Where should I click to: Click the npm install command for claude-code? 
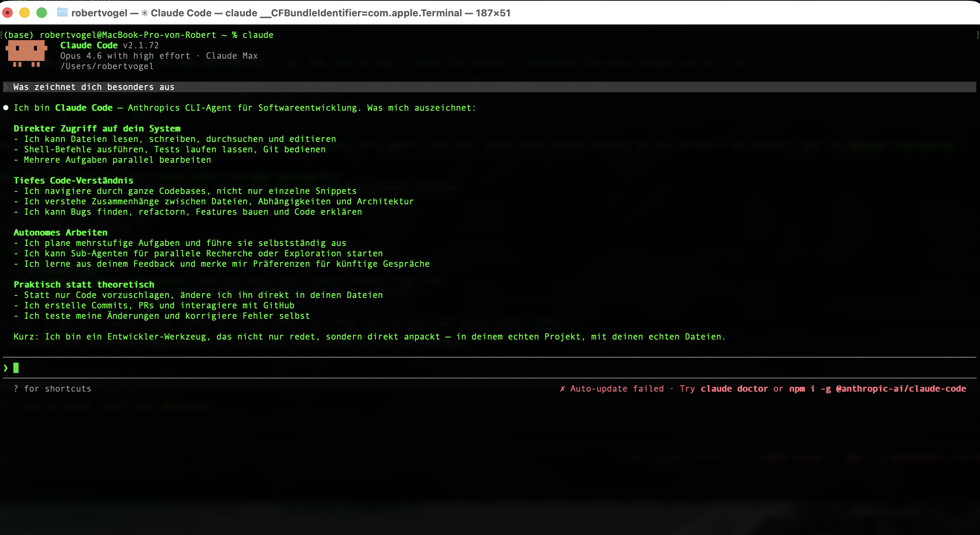click(877, 389)
